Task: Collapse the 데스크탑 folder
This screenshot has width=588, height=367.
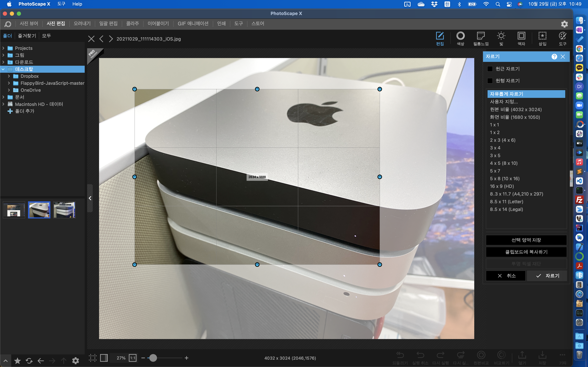Action: tap(3, 69)
